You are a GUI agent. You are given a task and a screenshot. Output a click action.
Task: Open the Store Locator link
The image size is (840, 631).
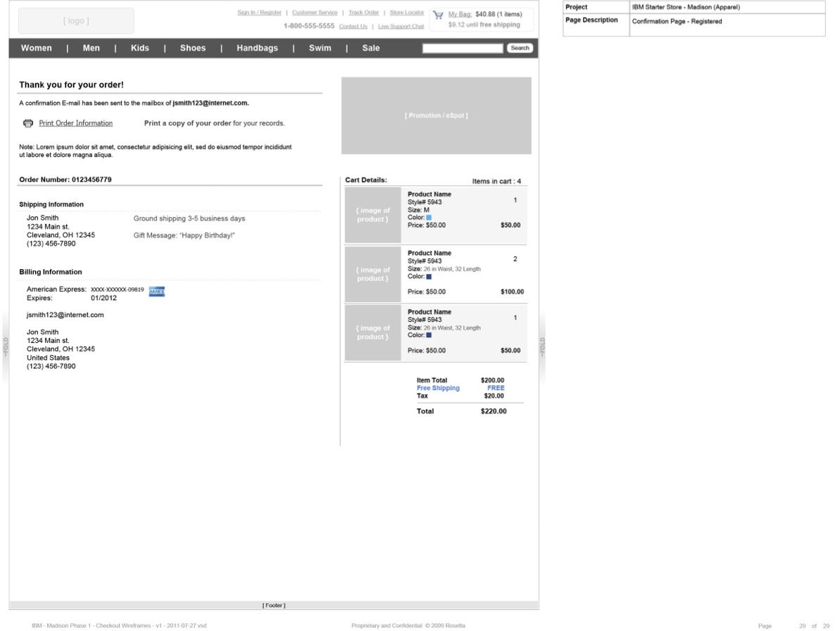click(406, 12)
